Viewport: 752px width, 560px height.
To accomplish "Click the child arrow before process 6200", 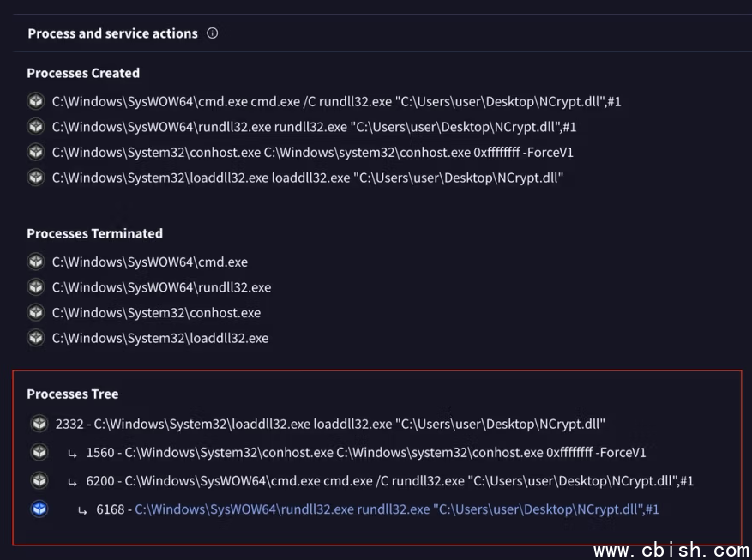I will coord(73,481).
